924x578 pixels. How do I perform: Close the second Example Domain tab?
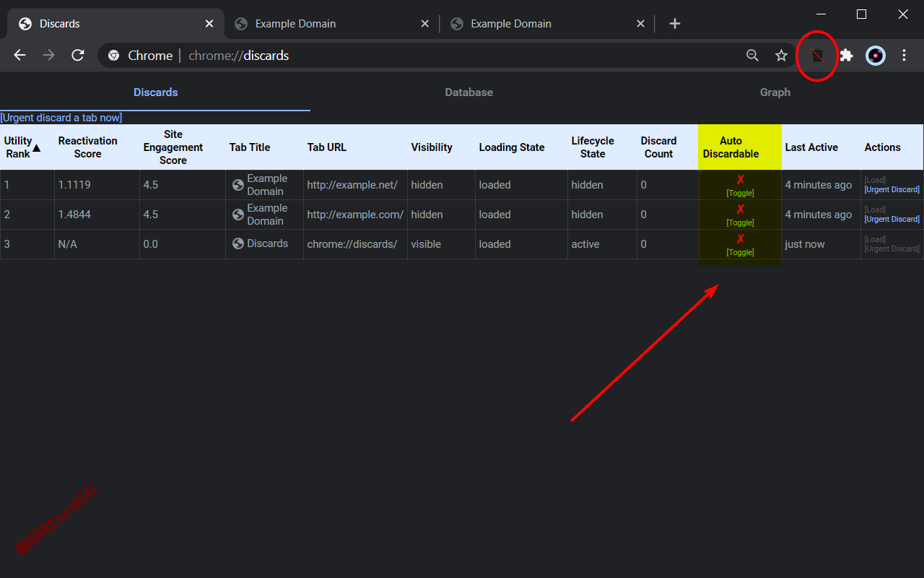point(640,24)
